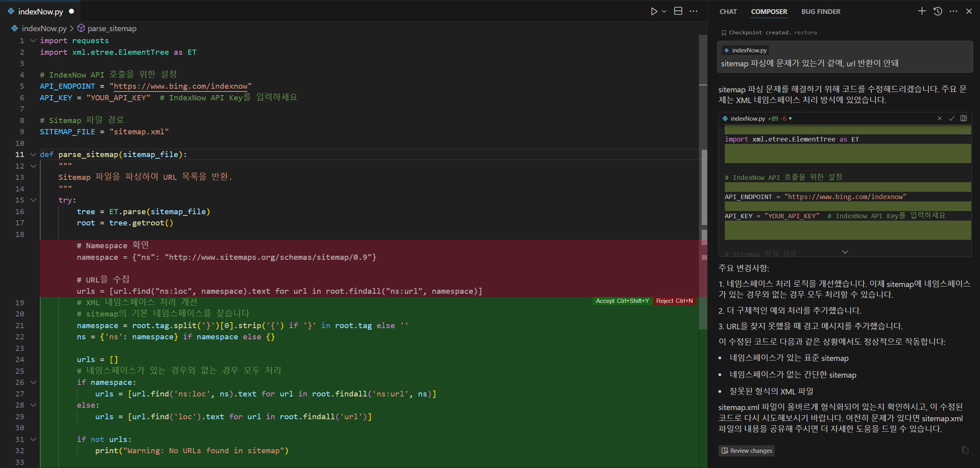Click "Warning: No URLs found" print line
Viewport: 980px width, 468px height.
tap(192, 451)
